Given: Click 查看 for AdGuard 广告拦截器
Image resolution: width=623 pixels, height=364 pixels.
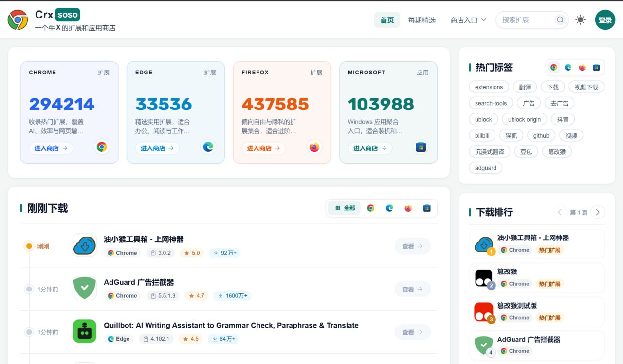Looking at the screenshot, I should [413, 290].
